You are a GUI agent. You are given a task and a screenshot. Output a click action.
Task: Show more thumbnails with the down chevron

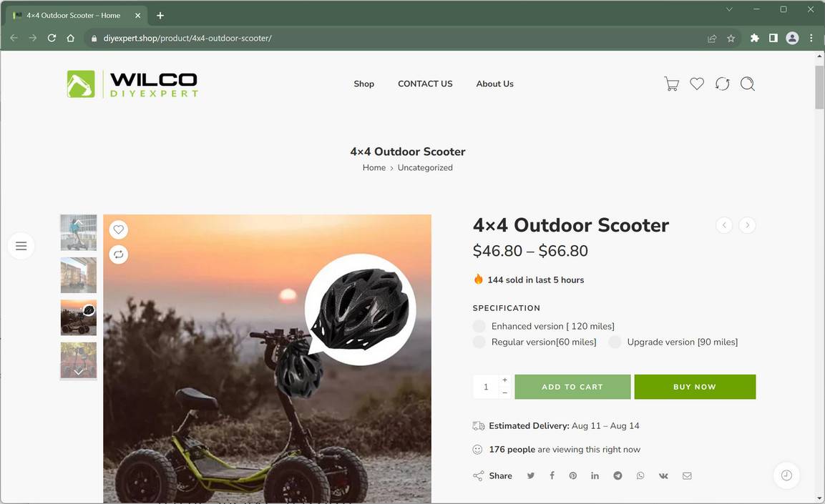79,372
